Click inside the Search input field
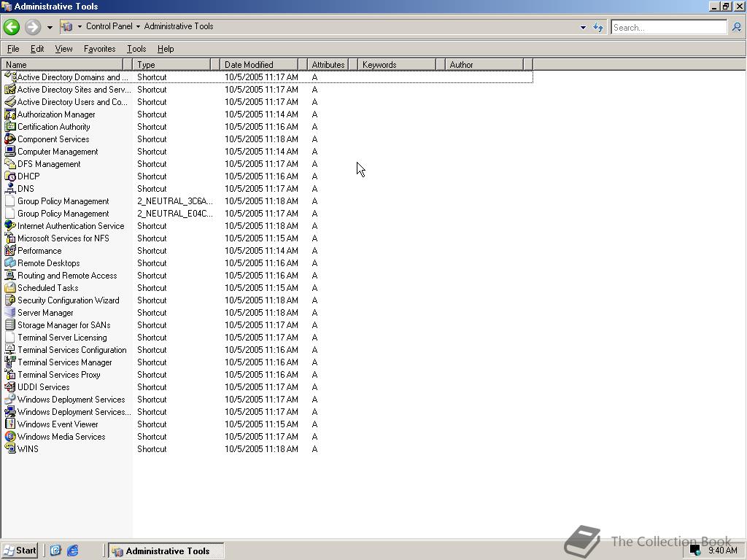 tap(669, 27)
